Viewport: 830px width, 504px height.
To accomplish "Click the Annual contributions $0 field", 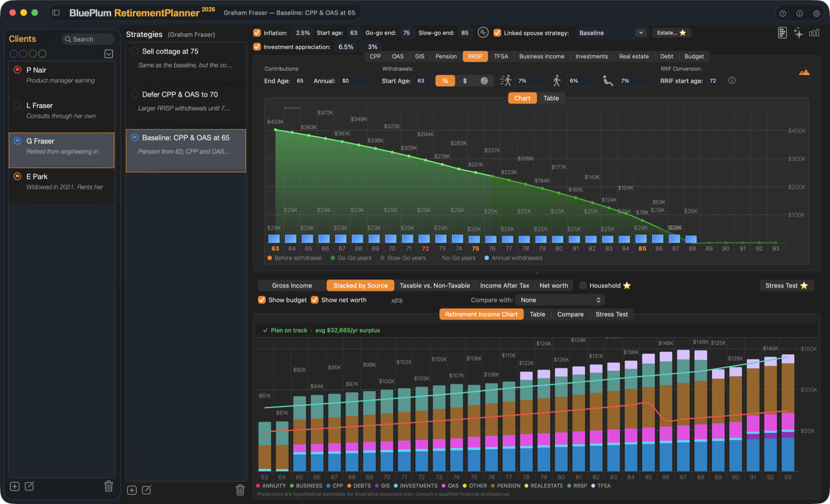I will point(355,81).
